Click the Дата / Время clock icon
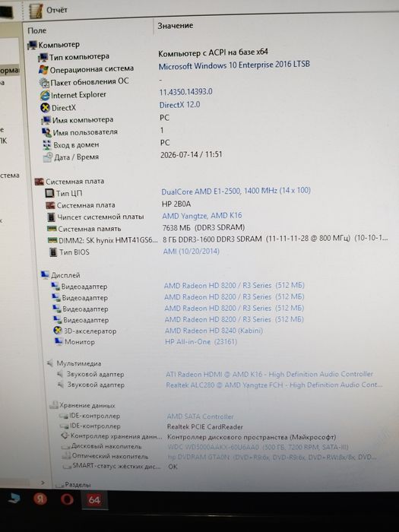Screen dimensions: 399x532 (48, 157)
